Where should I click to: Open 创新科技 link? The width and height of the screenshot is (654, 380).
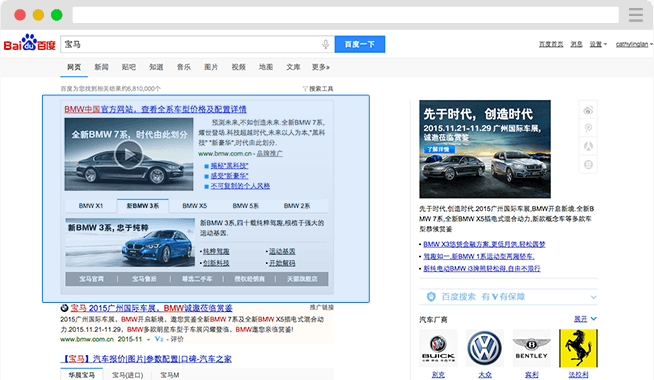[216, 263]
